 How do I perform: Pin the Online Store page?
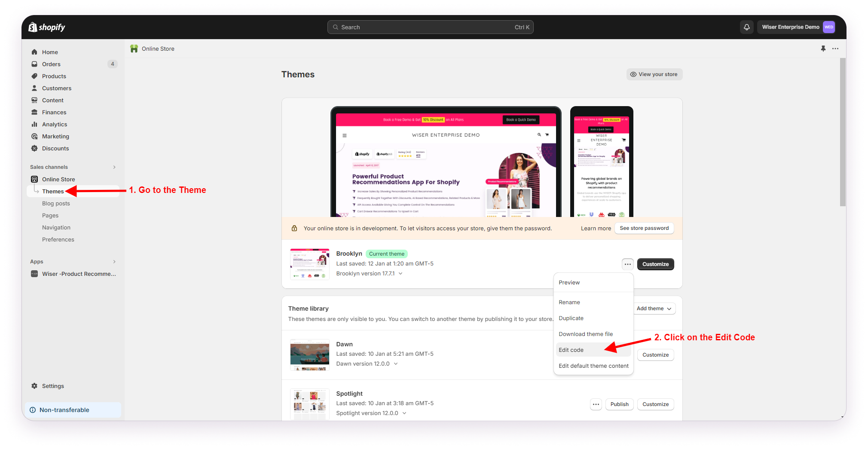823,49
